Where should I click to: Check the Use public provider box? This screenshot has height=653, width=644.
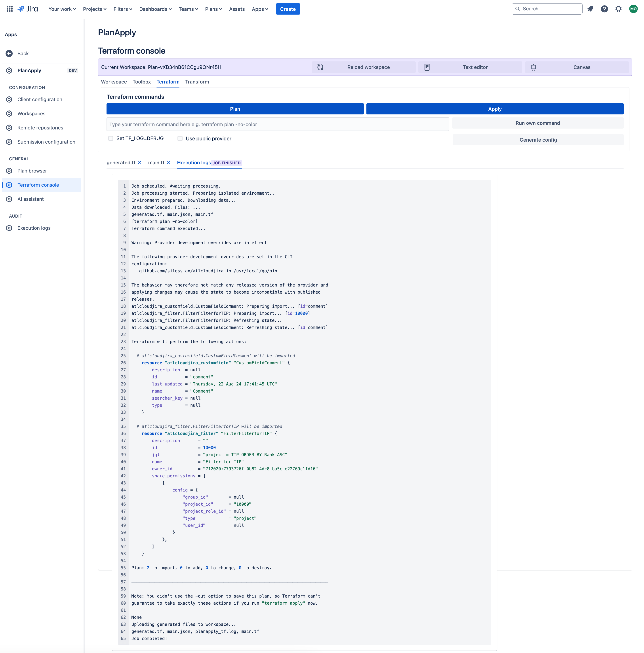pos(180,139)
